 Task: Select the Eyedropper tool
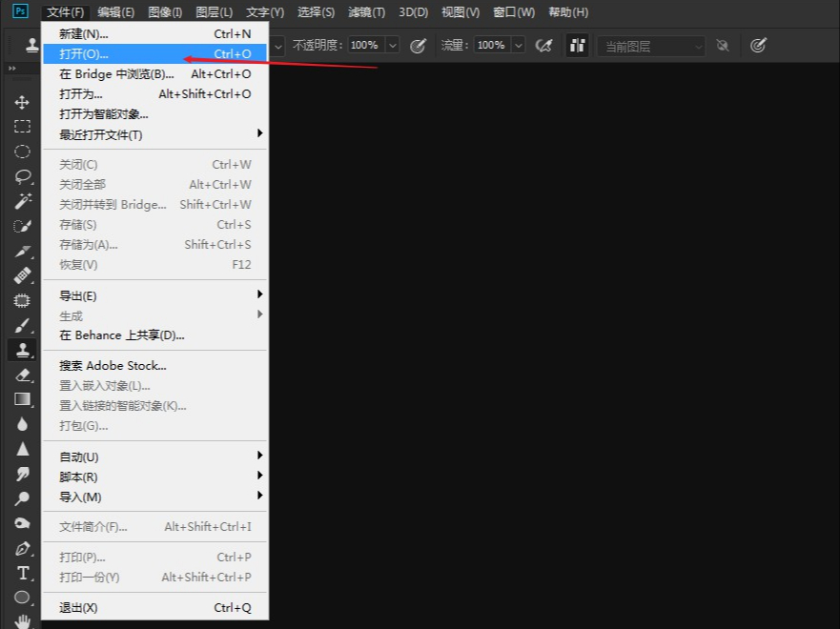(22, 251)
